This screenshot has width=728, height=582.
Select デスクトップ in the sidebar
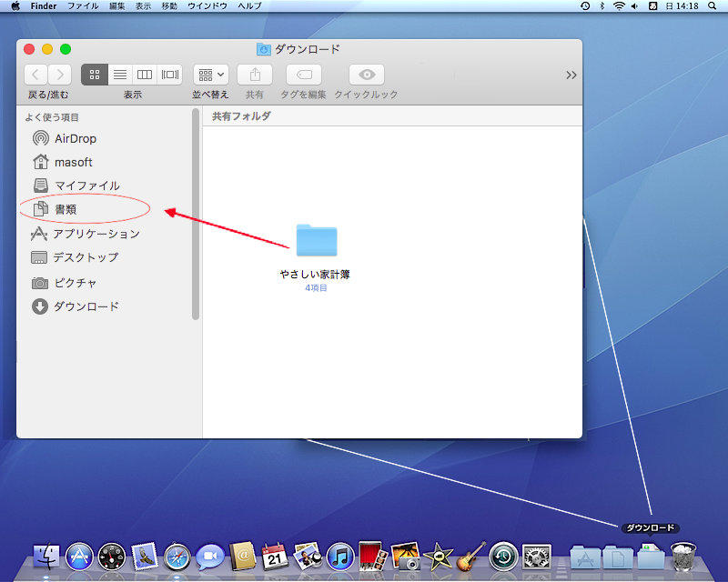(x=76, y=257)
